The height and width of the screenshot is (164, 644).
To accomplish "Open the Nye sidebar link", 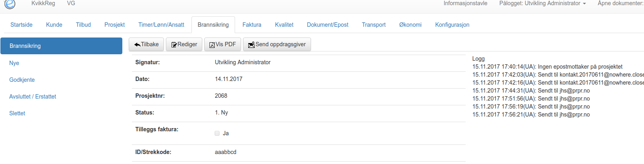I will (x=14, y=63).
